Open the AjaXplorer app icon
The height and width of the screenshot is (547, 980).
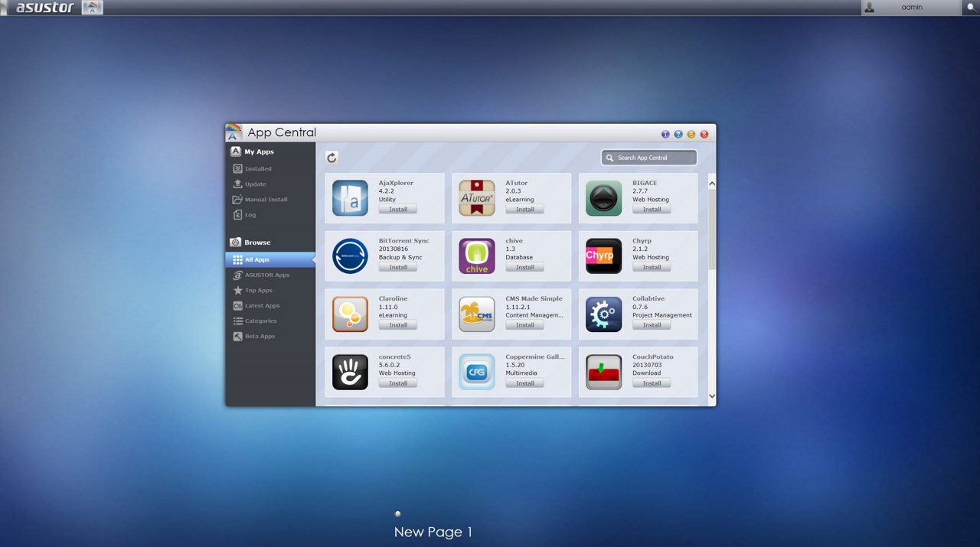[x=350, y=198]
